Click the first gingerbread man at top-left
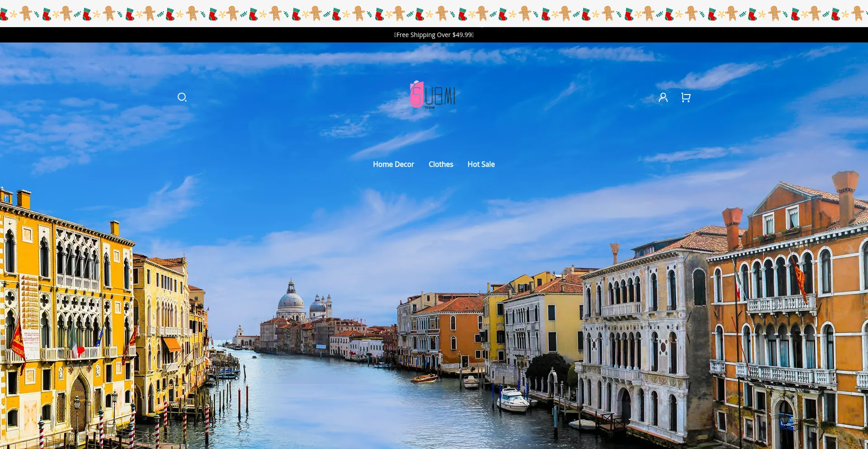 click(x=26, y=14)
